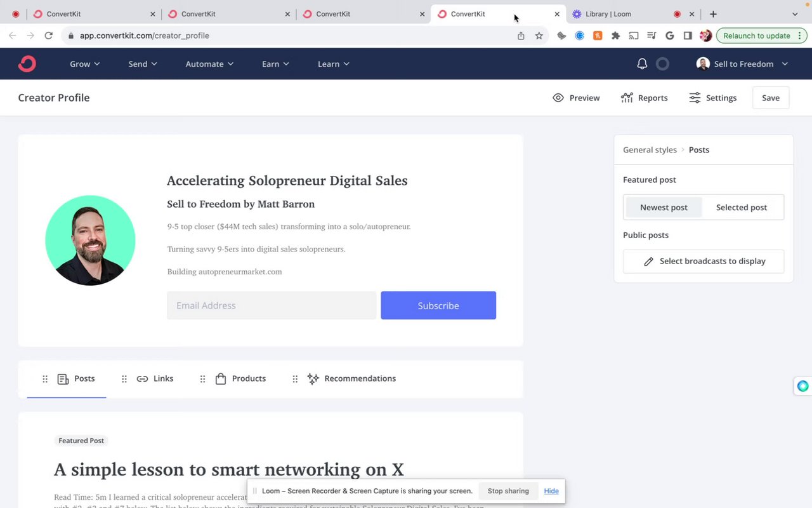This screenshot has height=508, width=812.
Task: Open the Sell to Freedom account dropdown
Action: tap(742, 64)
